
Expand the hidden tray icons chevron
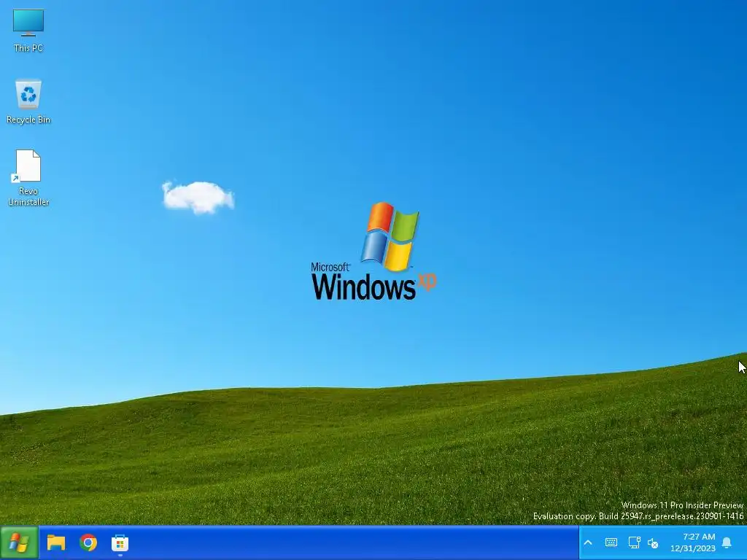click(x=588, y=542)
